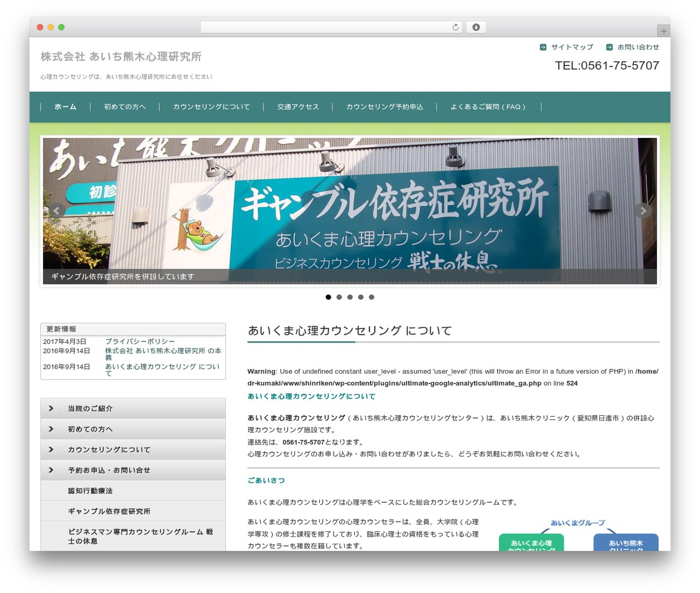Screen dimensions: 700x593
Task: Open プライバシーポリシー update link
Action: pyautogui.click(x=140, y=341)
